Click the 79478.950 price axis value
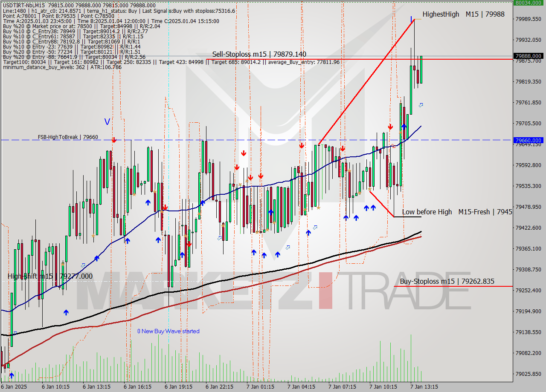 point(529,207)
